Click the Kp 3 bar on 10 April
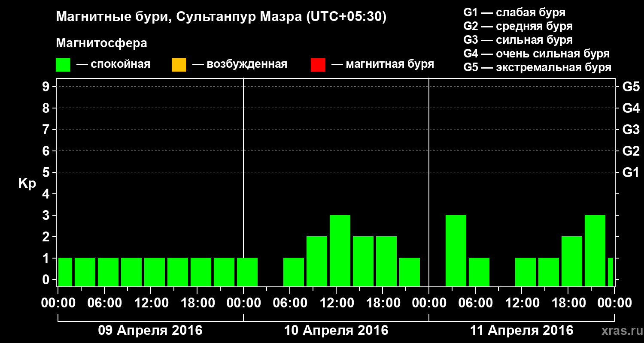Screen dimensions: 644x343 click(340, 250)
